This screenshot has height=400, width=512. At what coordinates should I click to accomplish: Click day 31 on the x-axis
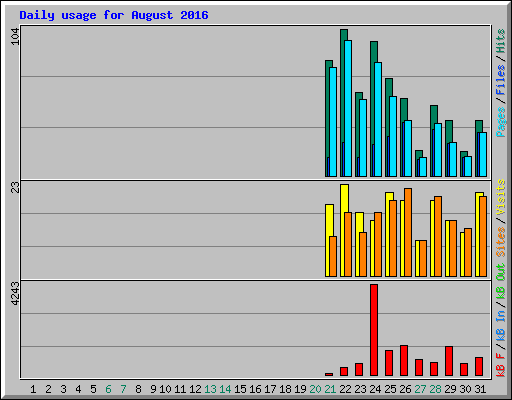(x=480, y=389)
